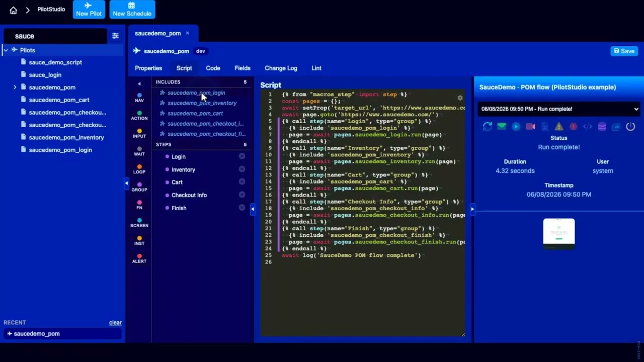Switch to the Fields tab
644x362 pixels.
(243, 68)
